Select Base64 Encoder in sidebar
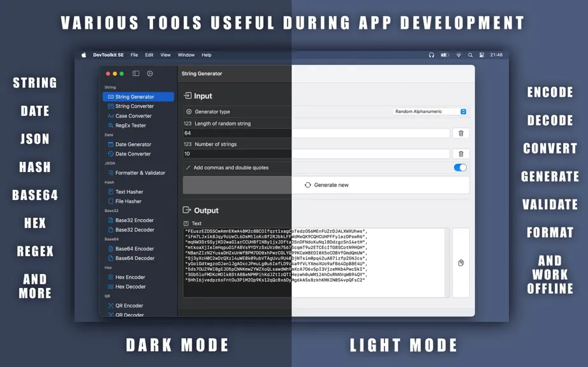This screenshot has height=367, width=588. coord(135,248)
